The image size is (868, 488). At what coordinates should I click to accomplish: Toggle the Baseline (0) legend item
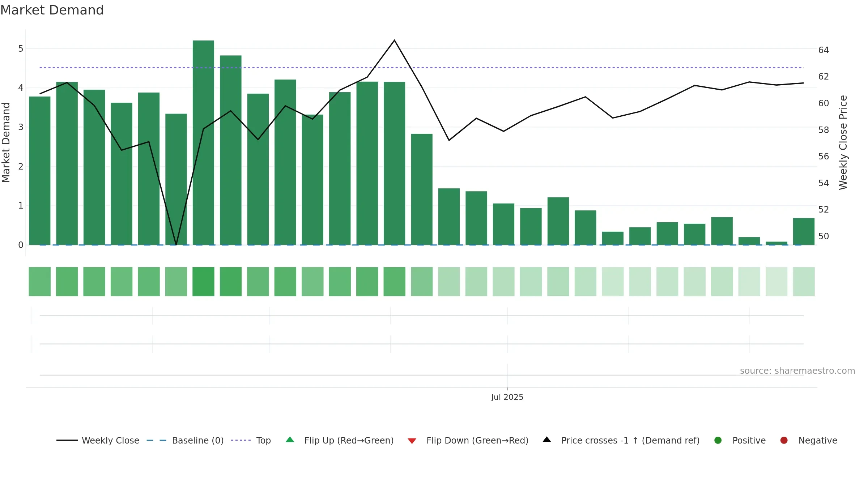point(185,440)
